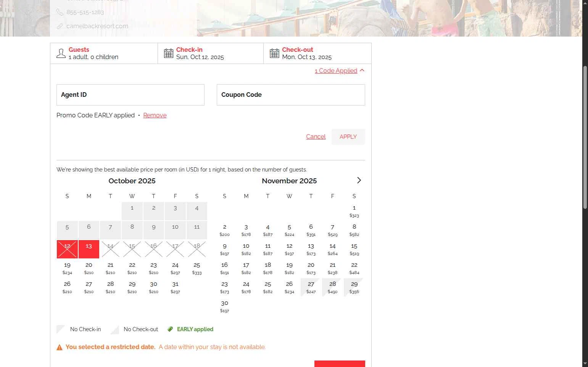Viewport: 588px width, 367px height.
Task: Select November 14 priced $264
Action: (x=333, y=249)
